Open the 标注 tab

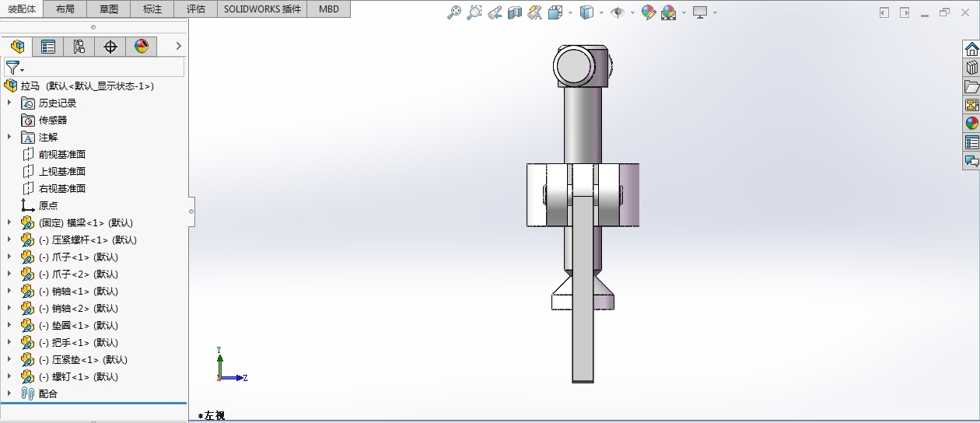coord(152,9)
